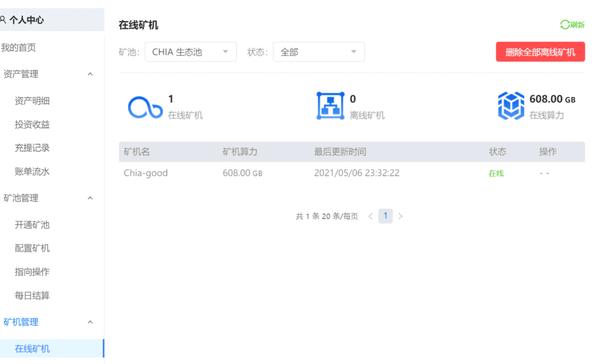Go to next page arrow in pagination
The image size is (613, 364).
click(400, 216)
